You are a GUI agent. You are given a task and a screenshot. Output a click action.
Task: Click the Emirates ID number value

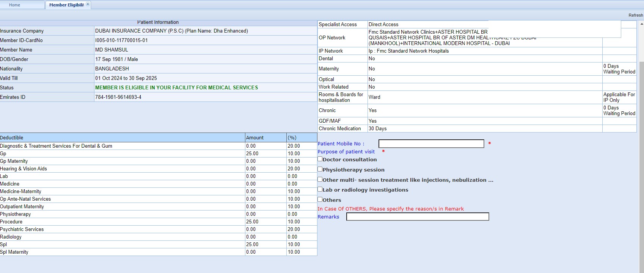118,97
